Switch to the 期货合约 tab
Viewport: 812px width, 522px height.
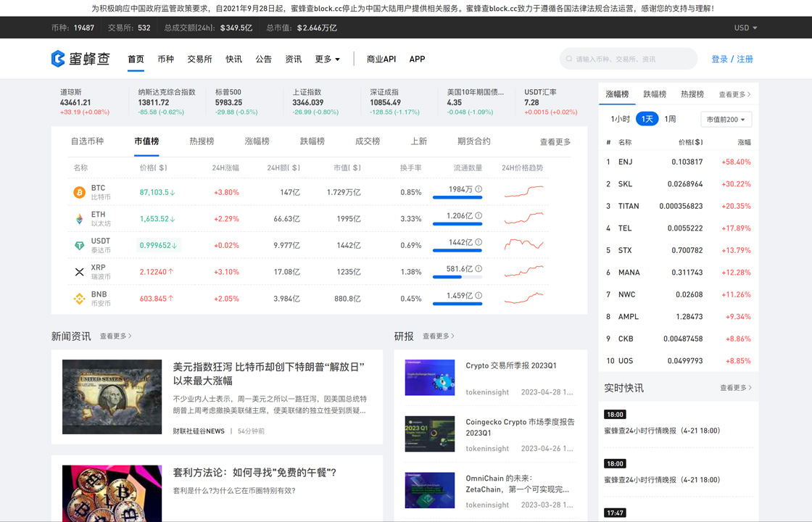(x=474, y=141)
